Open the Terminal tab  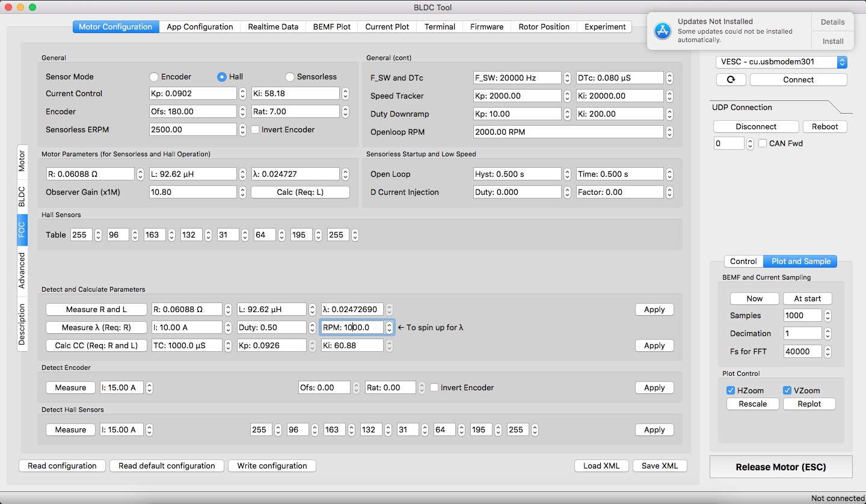[440, 26]
